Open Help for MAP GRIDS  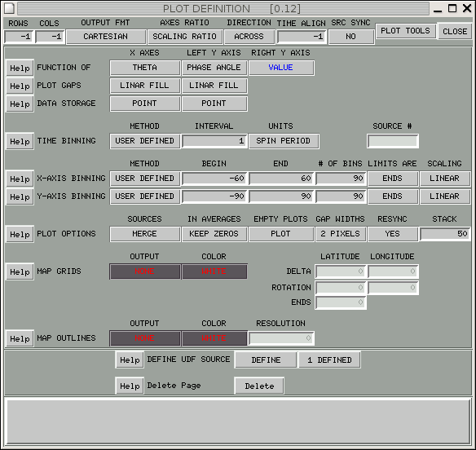(x=20, y=271)
